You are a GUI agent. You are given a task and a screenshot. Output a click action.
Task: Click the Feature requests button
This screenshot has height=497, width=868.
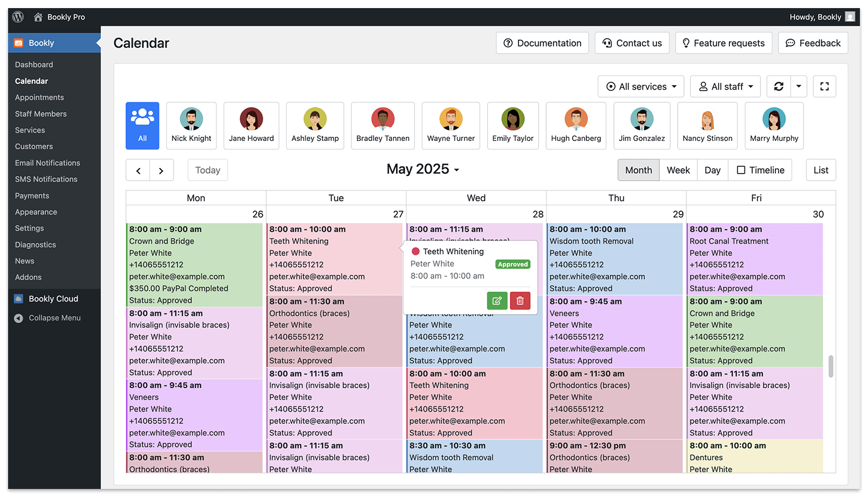tap(724, 43)
